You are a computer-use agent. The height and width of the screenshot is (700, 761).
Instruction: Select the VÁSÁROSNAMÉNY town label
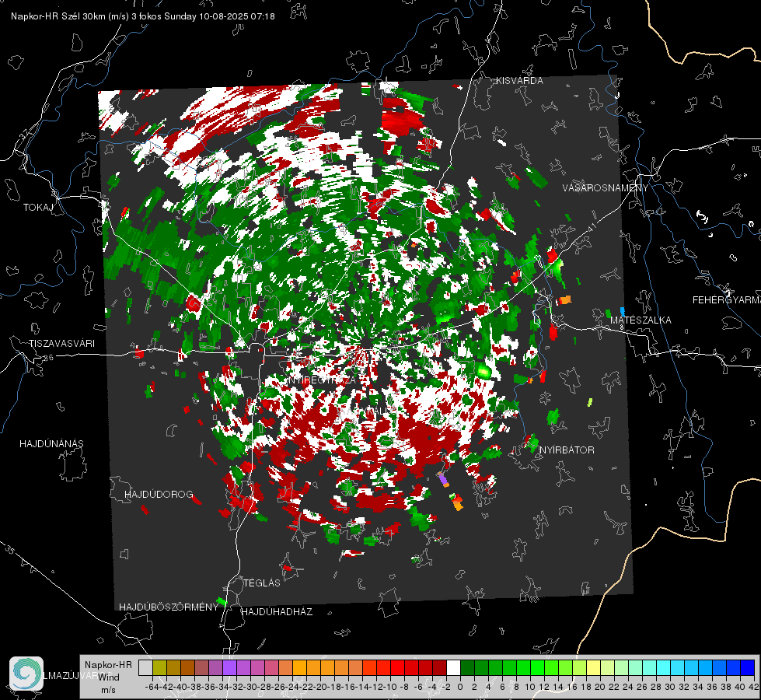606,188
